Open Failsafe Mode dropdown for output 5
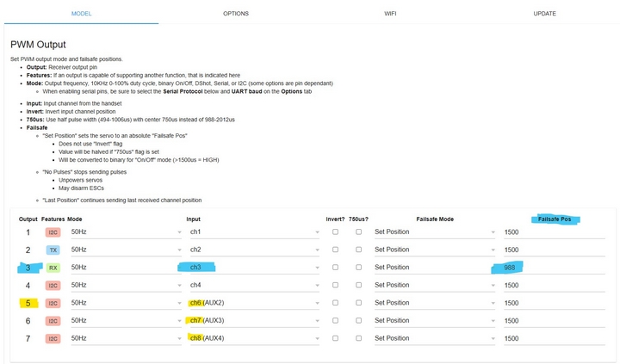Viewport: 620px width, 364px height. point(434,303)
